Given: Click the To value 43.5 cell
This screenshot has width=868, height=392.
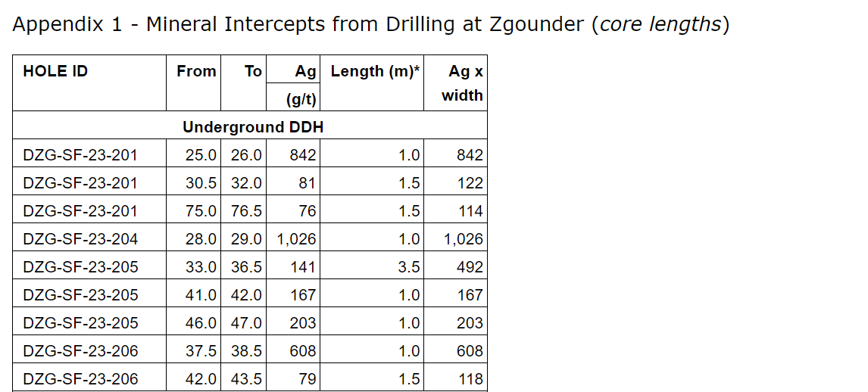Looking at the screenshot, I should pos(246,379).
